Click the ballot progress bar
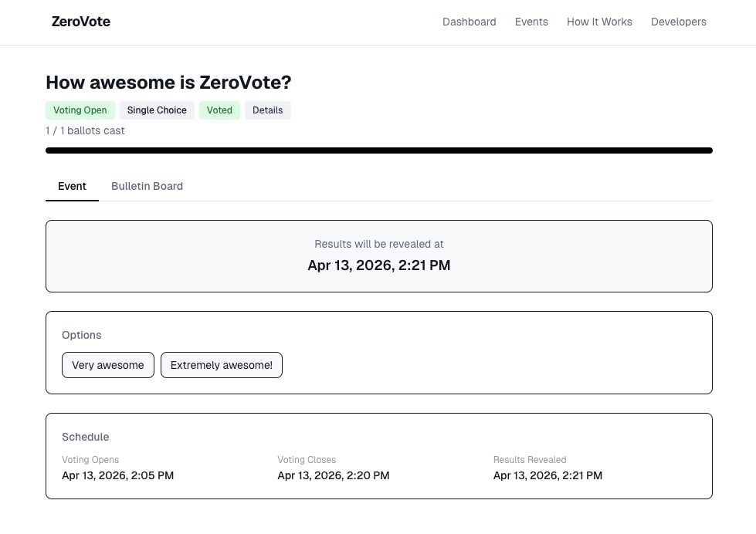Viewport: 756px width, 534px height. click(x=378, y=150)
